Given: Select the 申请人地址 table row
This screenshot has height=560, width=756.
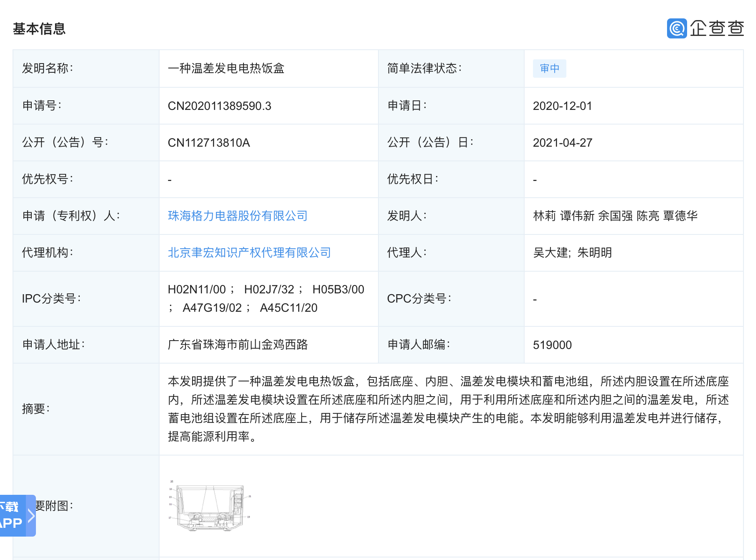Looking at the screenshot, I should (54, 345).
